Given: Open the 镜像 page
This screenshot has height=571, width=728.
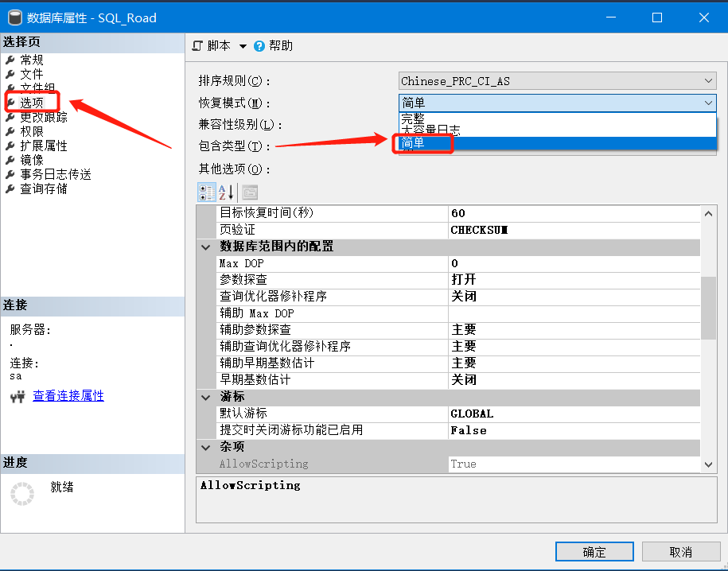Looking at the screenshot, I should [32, 160].
